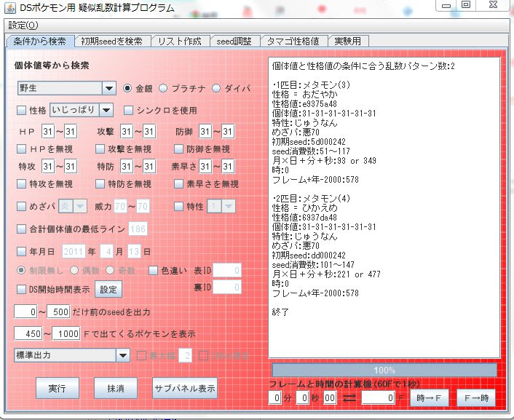Select the 奇数 radio button

point(110,270)
